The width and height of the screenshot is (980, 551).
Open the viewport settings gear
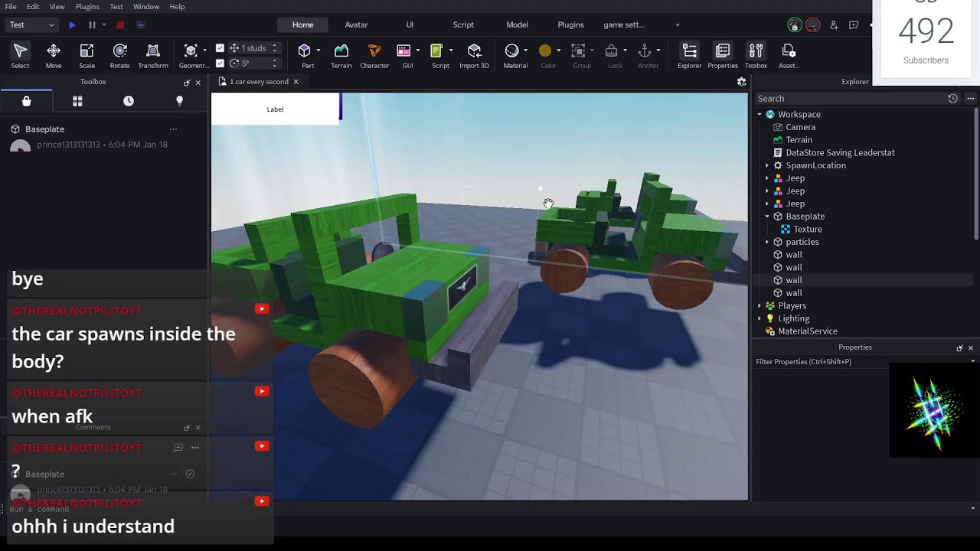[x=741, y=82]
